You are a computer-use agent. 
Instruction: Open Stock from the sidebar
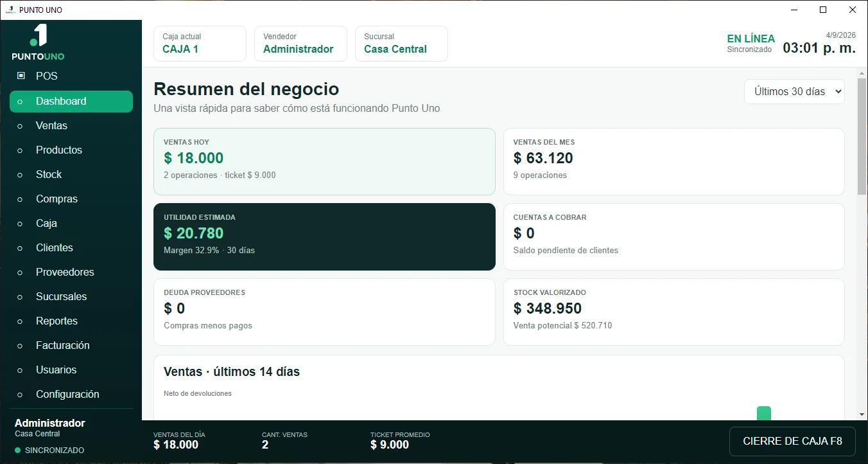point(71,175)
